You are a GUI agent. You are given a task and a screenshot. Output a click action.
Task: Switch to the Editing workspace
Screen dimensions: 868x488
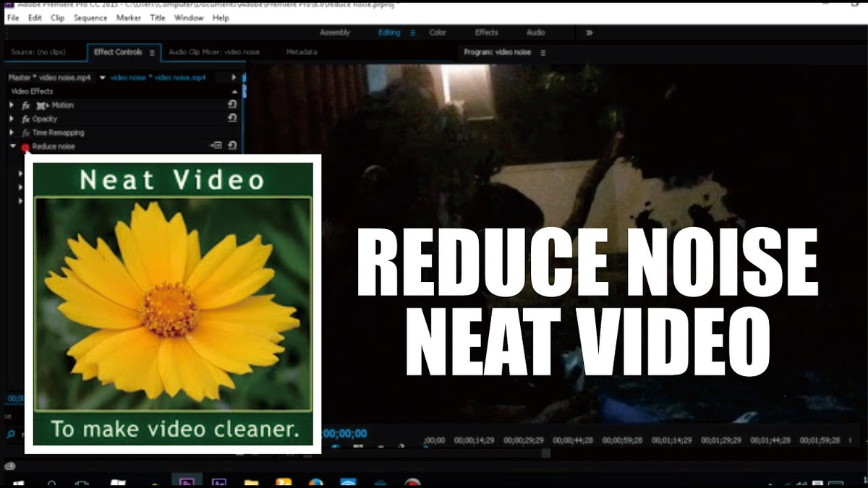click(389, 33)
